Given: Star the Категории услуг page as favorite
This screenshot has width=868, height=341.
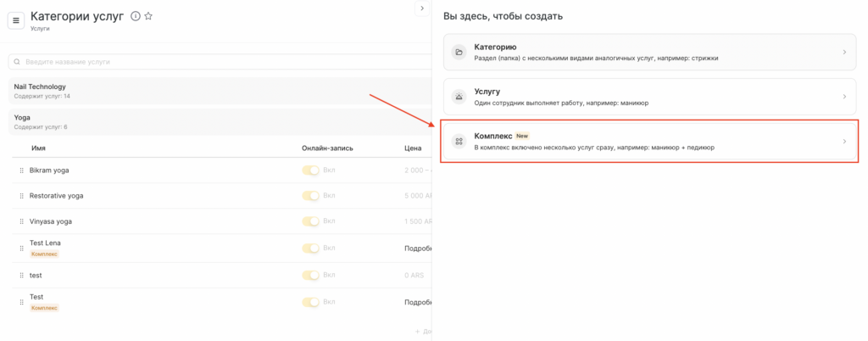Looking at the screenshot, I should tap(148, 16).
